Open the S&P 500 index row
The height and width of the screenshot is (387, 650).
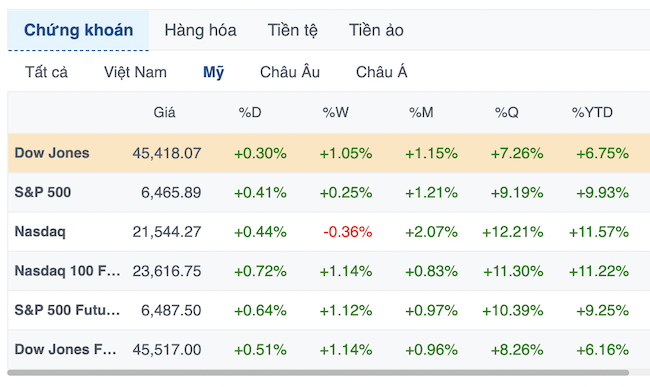coord(329,192)
